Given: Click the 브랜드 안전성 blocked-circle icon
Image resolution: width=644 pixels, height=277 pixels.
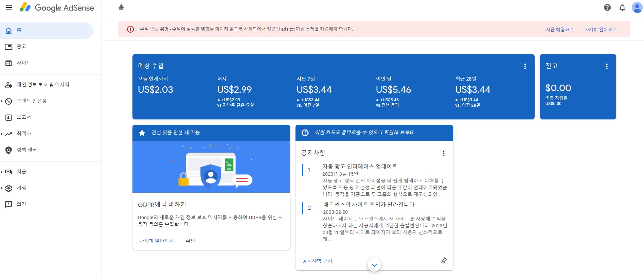Looking at the screenshot, I should pos(9,101).
